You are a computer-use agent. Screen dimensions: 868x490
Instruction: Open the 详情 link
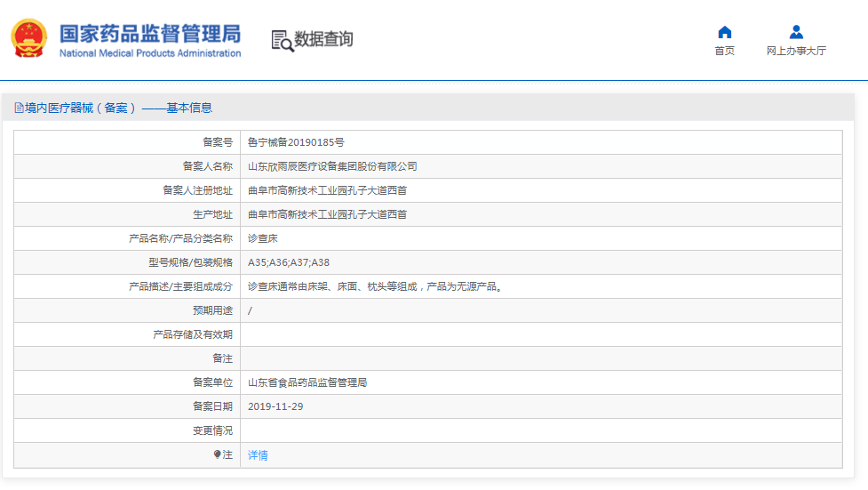258,455
